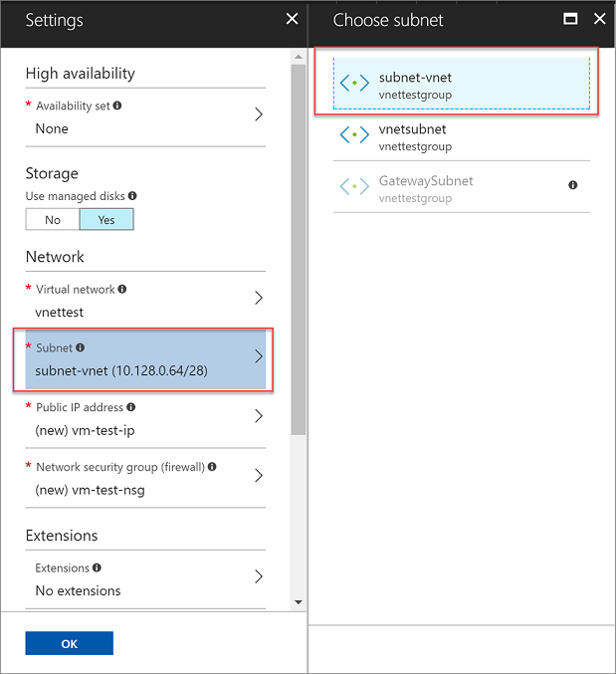The width and height of the screenshot is (616, 674).
Task: Open Public IP address chevron
Action: pos(258,416)
